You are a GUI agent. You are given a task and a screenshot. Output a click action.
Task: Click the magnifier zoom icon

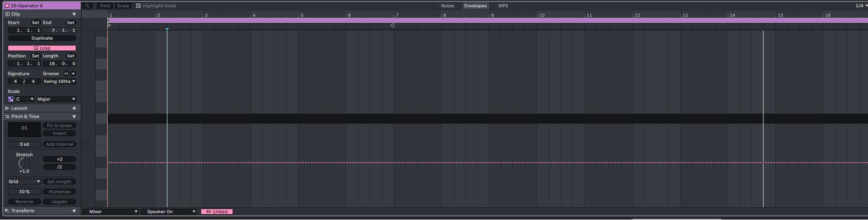pyautogui.click(x=88, y=6)
